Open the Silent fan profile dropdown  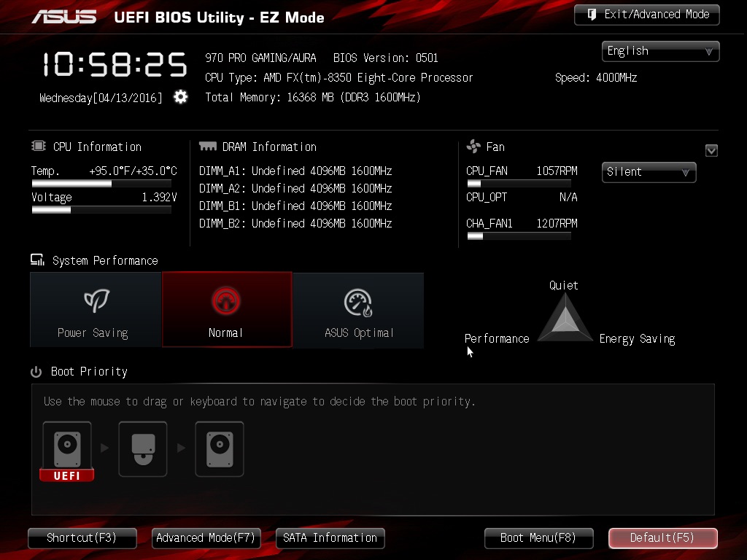pos(649,172)
